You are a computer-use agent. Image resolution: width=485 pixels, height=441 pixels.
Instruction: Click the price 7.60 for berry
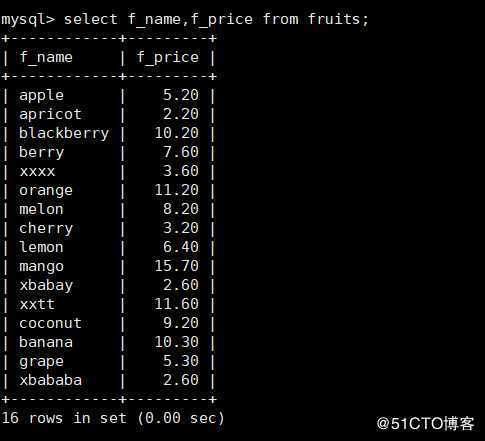pos(181,152)
